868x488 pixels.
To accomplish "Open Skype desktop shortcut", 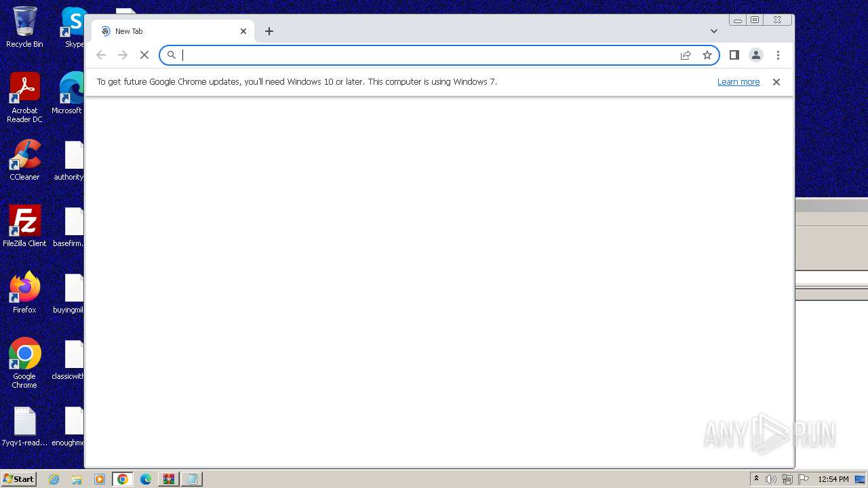I will click(73, 27).
